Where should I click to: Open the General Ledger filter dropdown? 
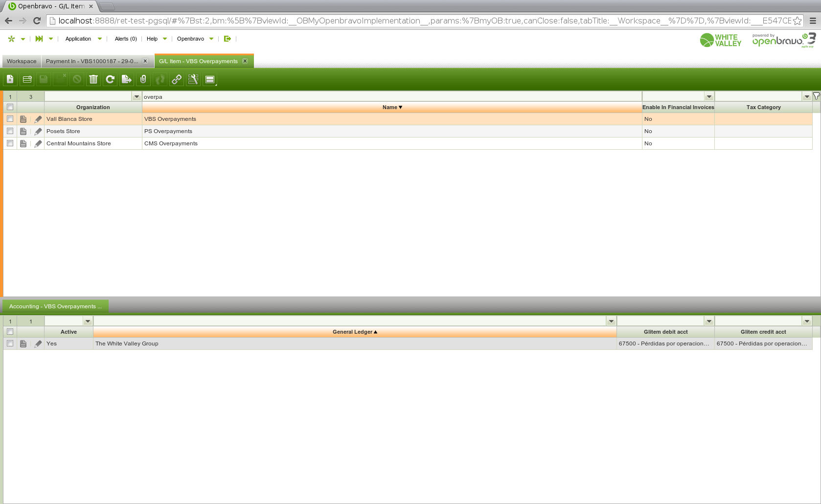611,321
